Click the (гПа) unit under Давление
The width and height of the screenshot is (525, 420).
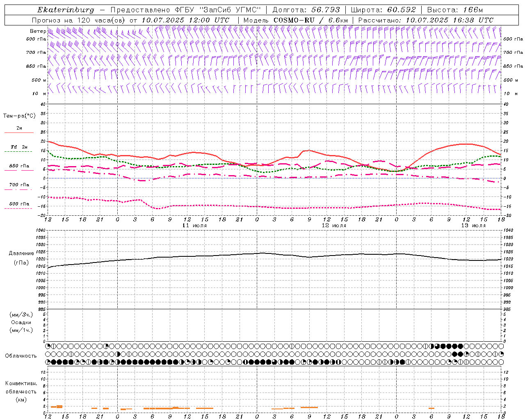pyautogui.click(x=21, y=263)
